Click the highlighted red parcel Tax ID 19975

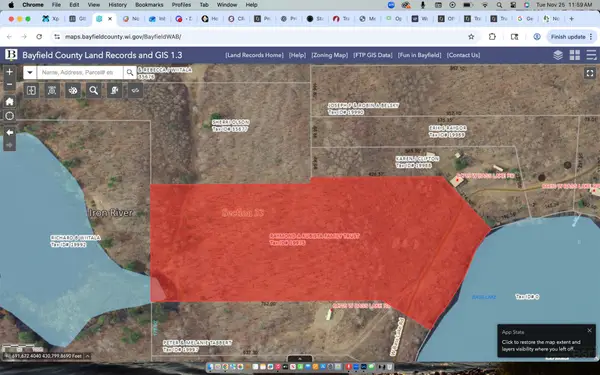[314, 240]
